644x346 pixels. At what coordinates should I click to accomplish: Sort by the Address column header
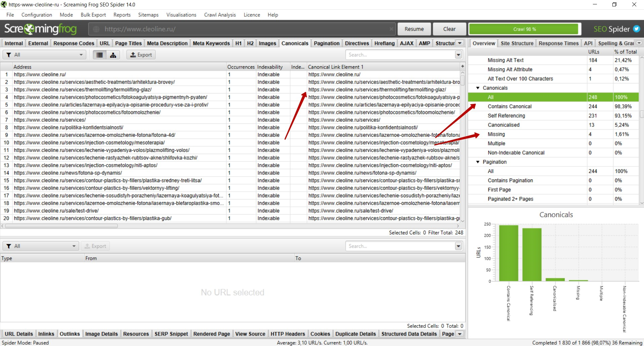[119, 67]
